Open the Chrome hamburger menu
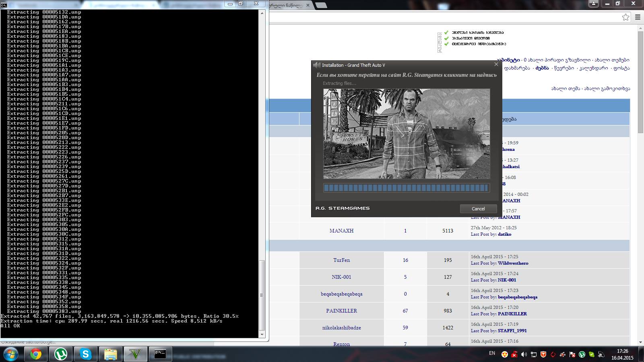Screen dimensions: 644x362 coord(638,17)
